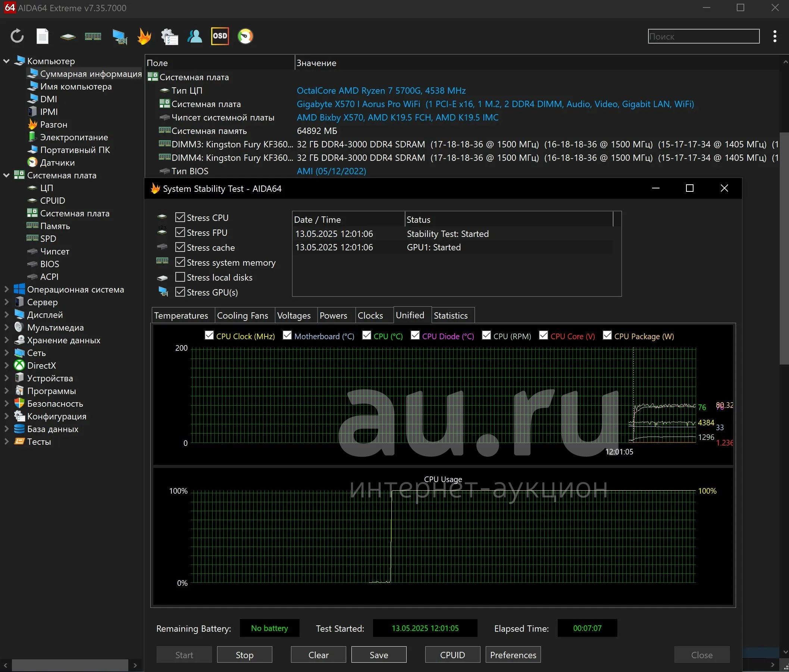Toggle Stress GPU(s) checkbox
The height and width of the screenshot is (672, 789).
180,292
